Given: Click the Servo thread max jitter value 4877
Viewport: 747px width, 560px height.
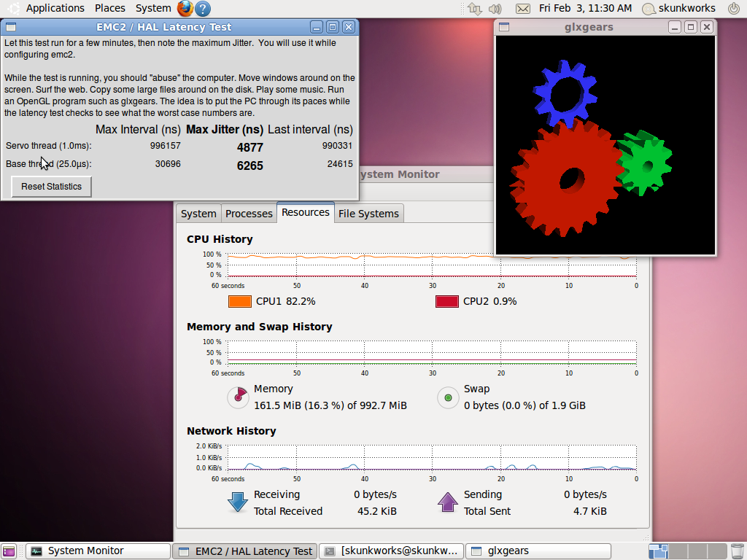Looking at the screenshot, I should pos(250,147).
